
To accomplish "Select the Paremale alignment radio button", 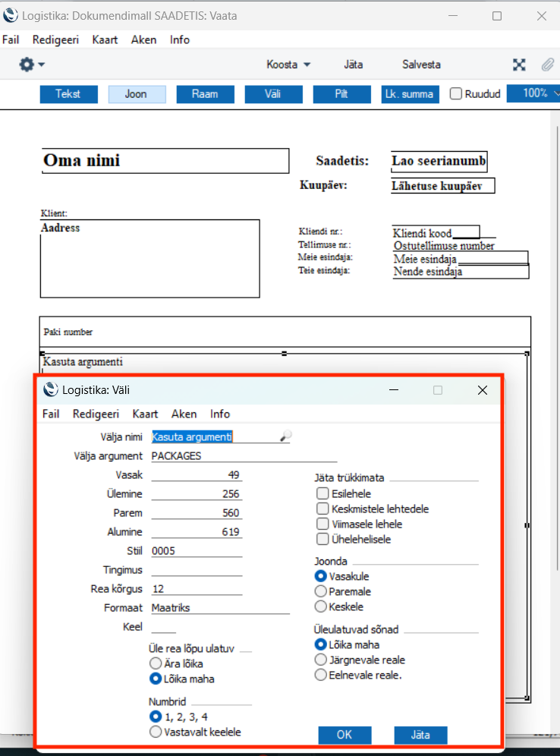I will pyautogui.click(x=320, y=591).
